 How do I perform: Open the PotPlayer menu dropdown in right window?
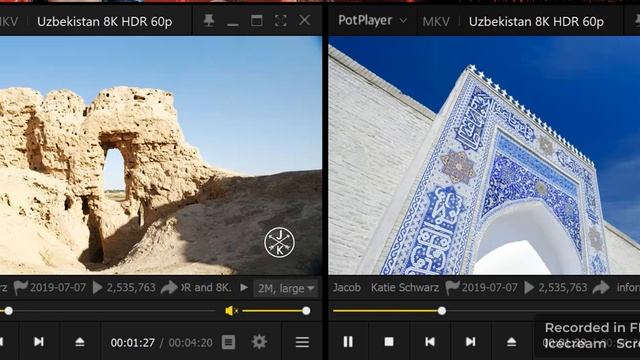[372, 20]
